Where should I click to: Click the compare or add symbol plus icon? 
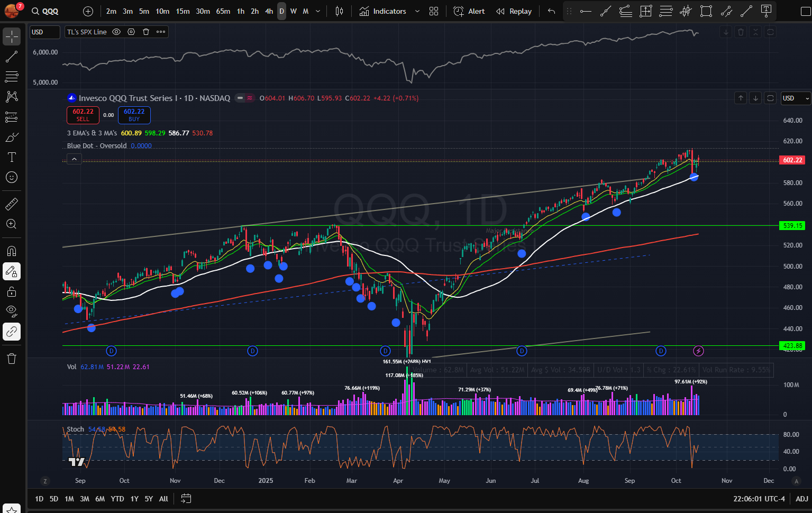coord(88,11)
